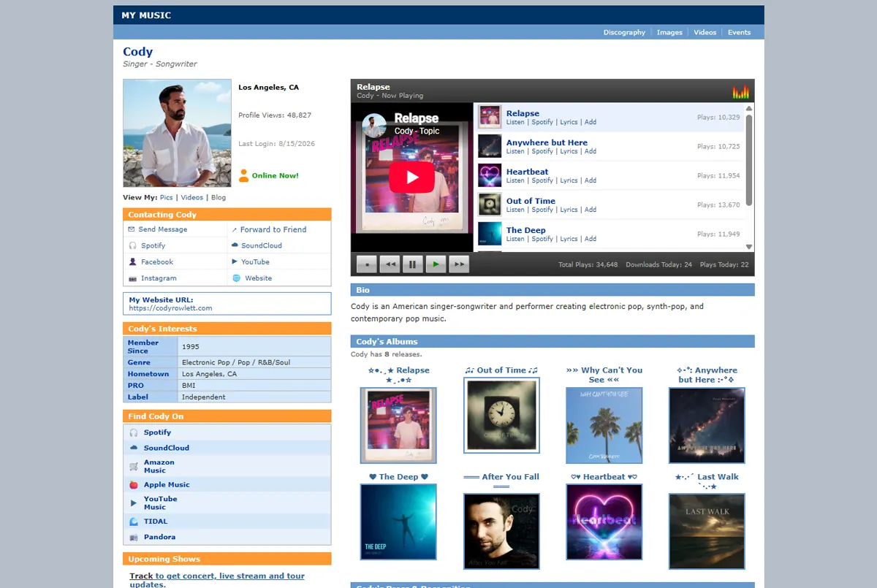Click the Instagram camera icon
Viewport: 877px width, 588px height.
(133, 278)
